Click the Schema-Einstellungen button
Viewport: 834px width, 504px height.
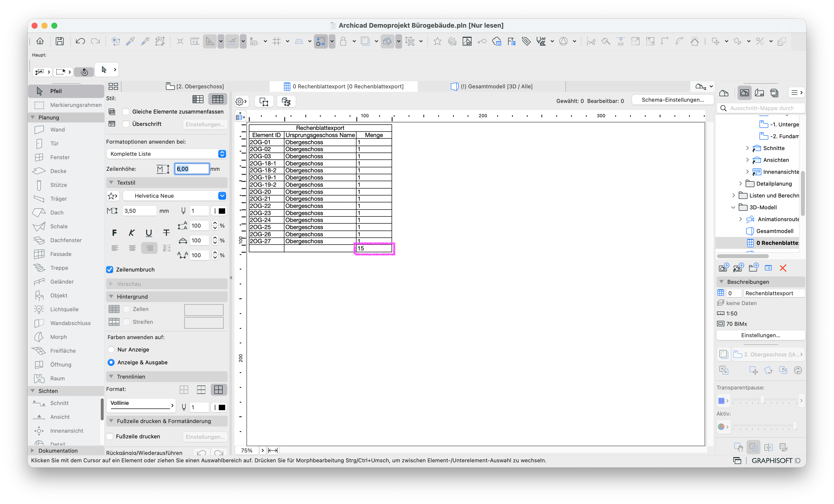673,100
